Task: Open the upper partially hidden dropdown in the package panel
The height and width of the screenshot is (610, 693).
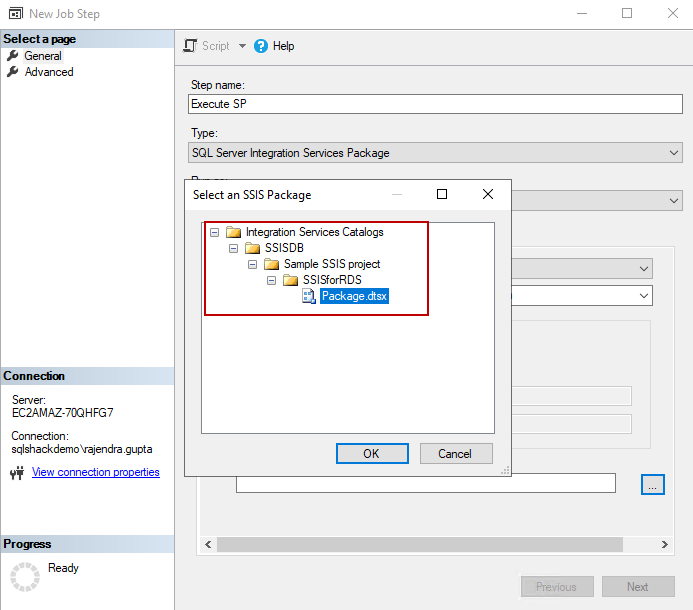Action: click(x=644, y=268)
